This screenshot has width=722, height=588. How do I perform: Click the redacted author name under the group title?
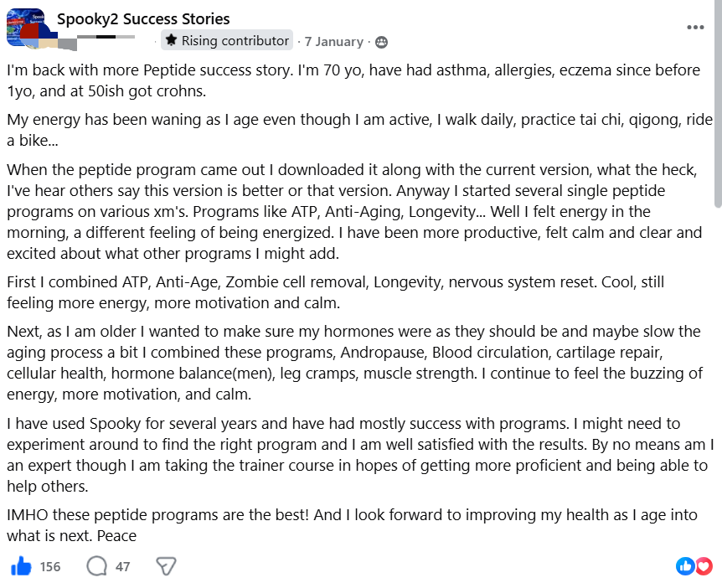[x=106, y=36]
